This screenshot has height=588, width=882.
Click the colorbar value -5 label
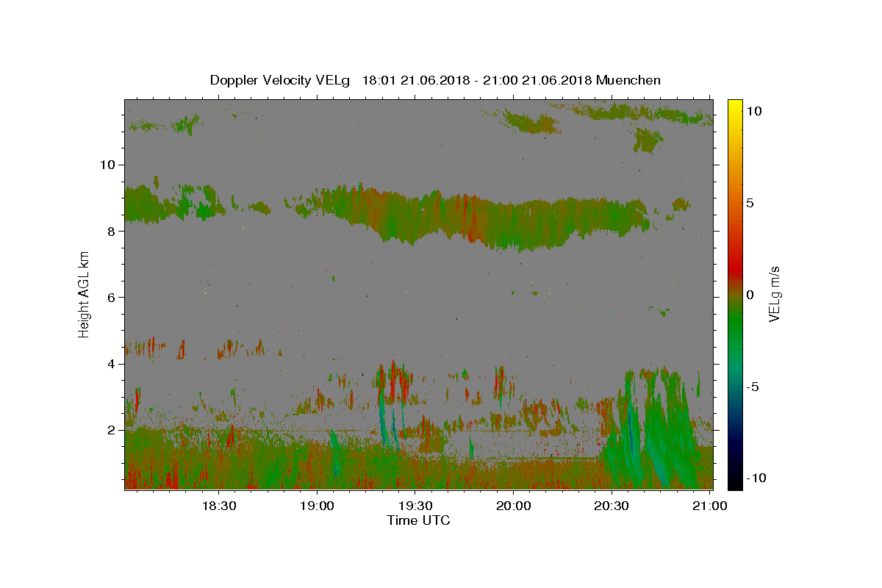[x=752, y=387]
